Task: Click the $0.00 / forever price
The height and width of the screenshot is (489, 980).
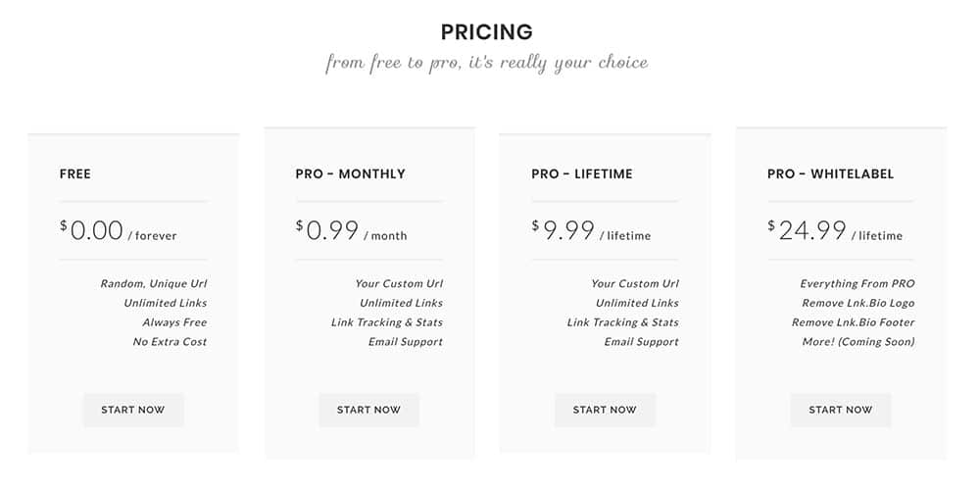Action: [119, 230]
